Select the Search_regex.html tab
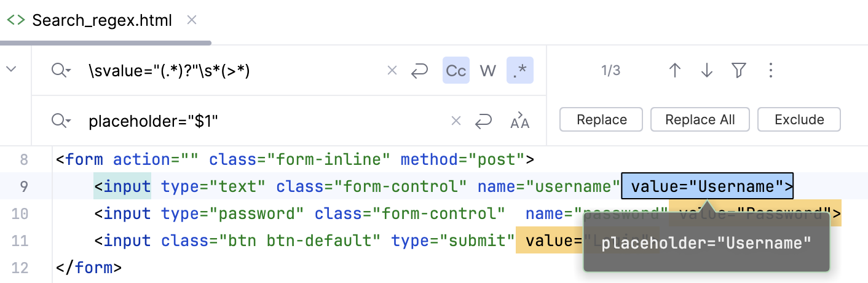The height and width of the screenshot is (283, 868). [102, 20]
